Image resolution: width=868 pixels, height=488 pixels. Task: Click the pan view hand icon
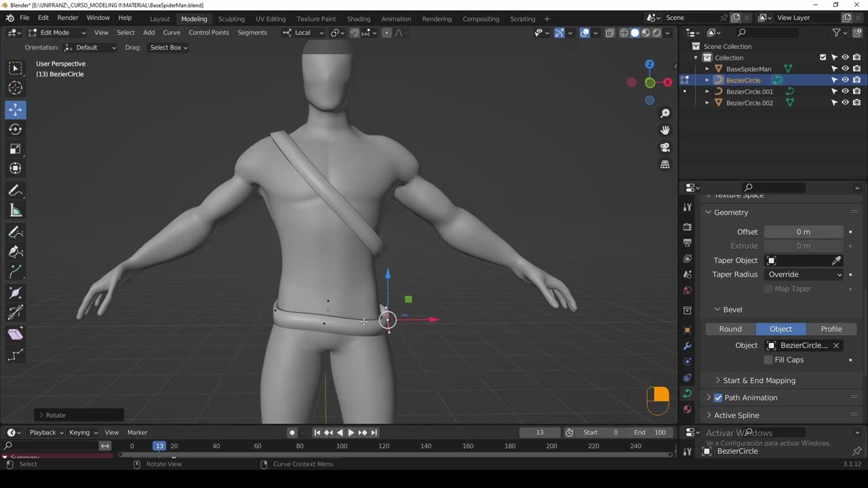point(665,130)
